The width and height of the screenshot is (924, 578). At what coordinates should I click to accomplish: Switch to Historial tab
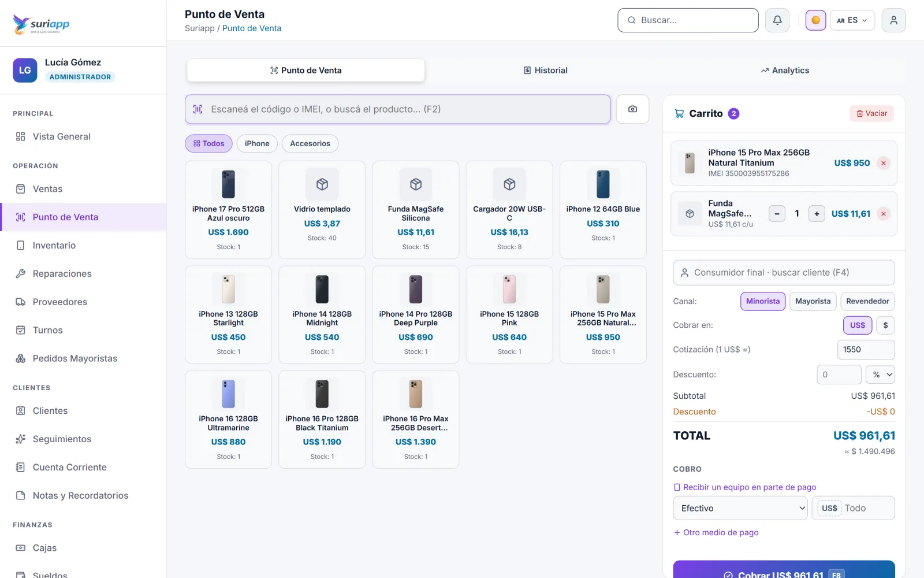pos(546,71)
